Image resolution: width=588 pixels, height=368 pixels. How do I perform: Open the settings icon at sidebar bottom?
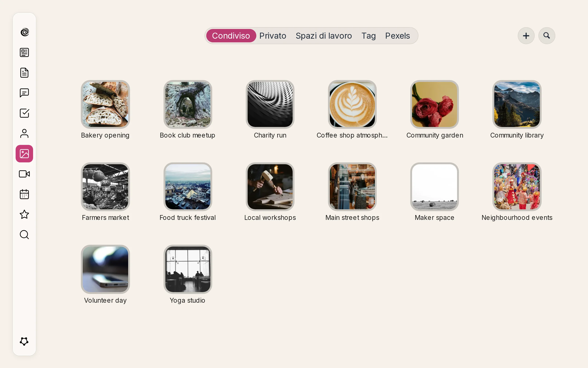24,341
